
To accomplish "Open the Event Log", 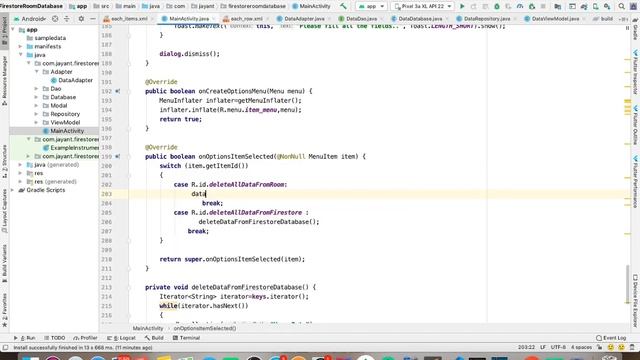I will point(611,338).
